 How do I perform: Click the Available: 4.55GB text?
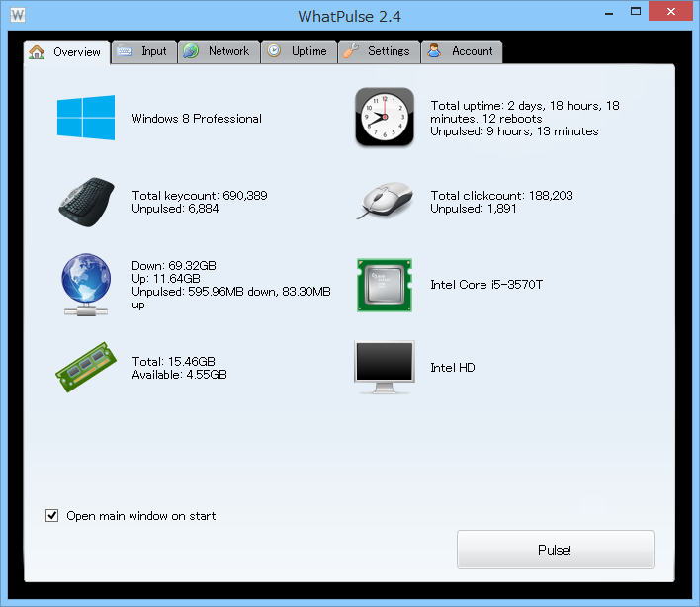179,374
